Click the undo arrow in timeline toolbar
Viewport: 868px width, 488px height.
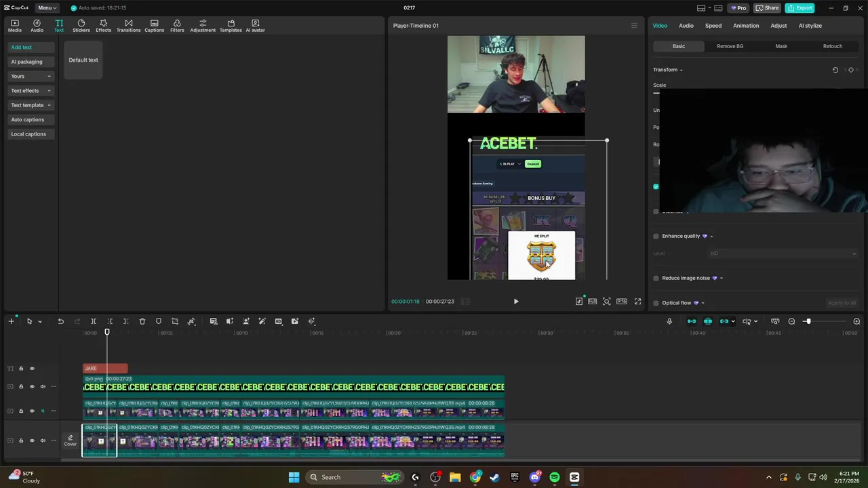point(60,321)
